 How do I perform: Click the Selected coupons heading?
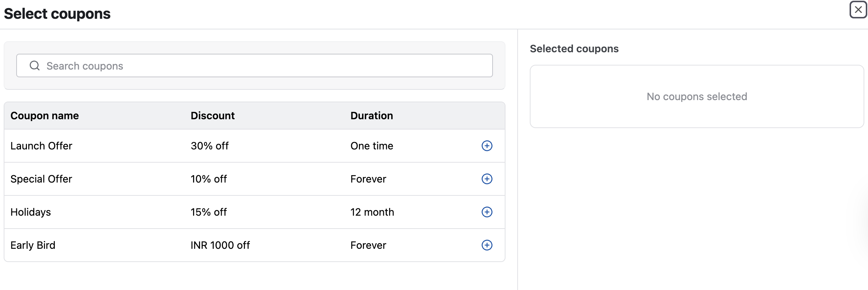click(574, 49)
